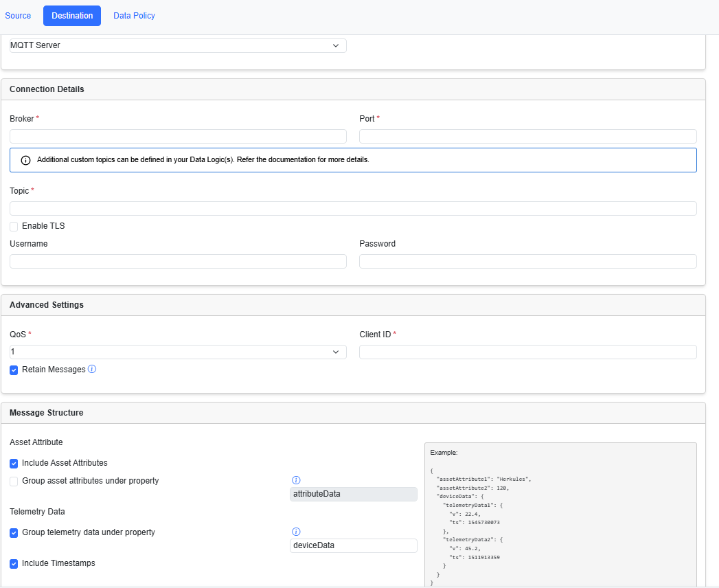Click the Topic input field
The image size is (719, 588).
(x=353, y=209)
